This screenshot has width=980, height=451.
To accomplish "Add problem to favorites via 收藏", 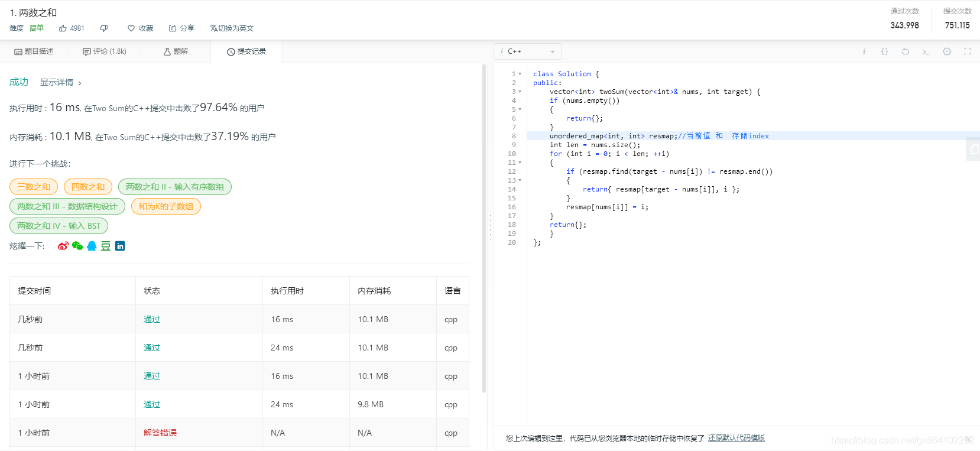I will (140, 28).
